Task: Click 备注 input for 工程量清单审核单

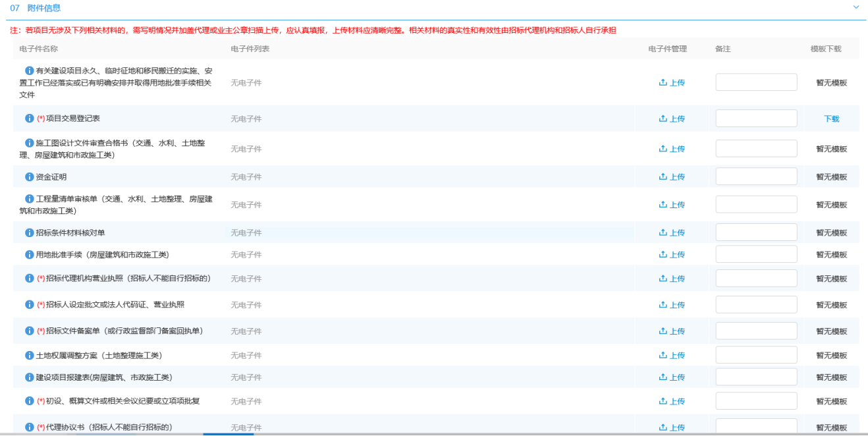Action: (x=756, y=204)
